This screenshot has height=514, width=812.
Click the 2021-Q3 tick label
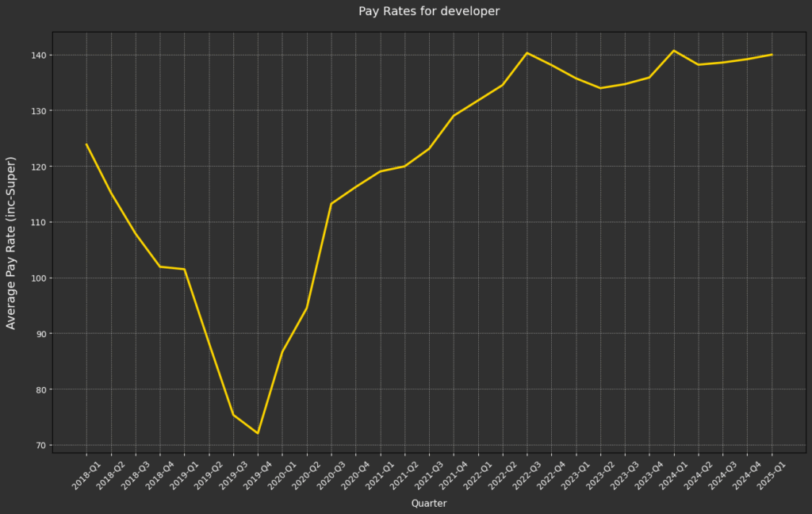pos(429,476)
